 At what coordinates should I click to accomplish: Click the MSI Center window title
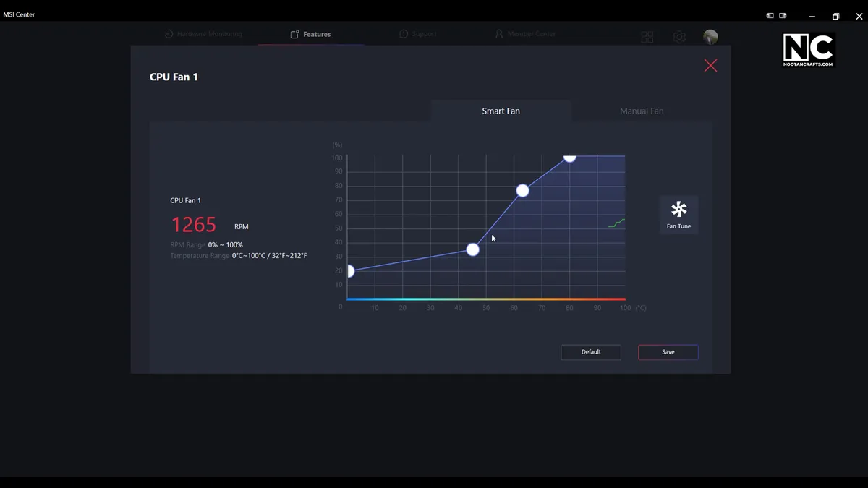19,14
